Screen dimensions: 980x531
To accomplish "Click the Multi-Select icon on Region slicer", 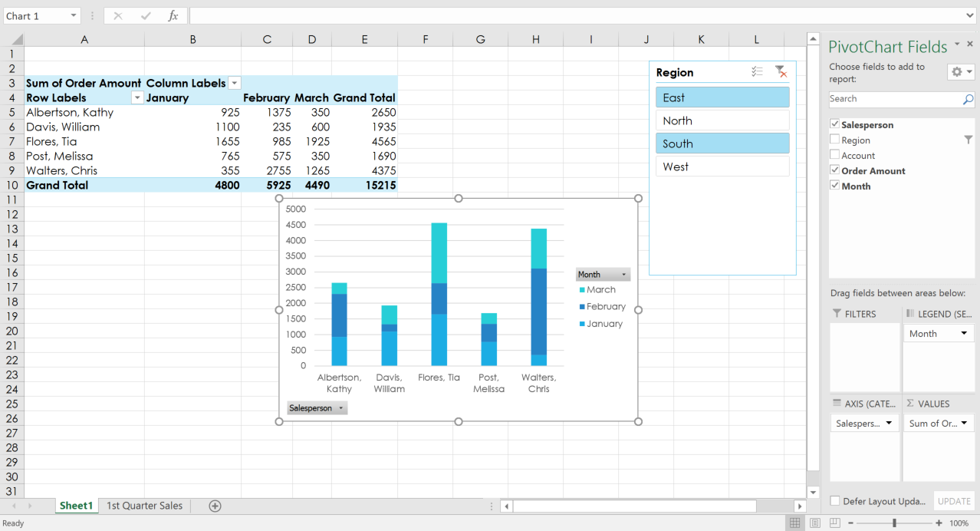I will [x=757, y=71].
